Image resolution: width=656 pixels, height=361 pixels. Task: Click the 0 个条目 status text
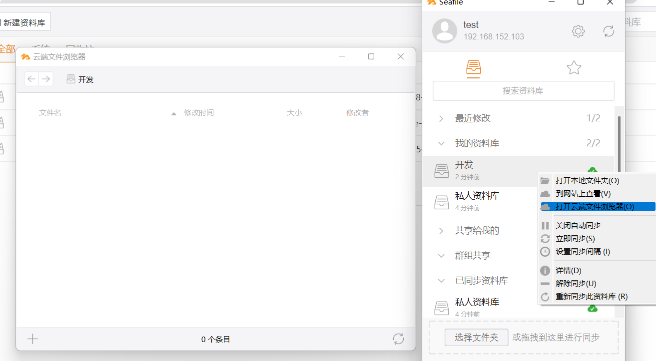click(x=215, y=339)
